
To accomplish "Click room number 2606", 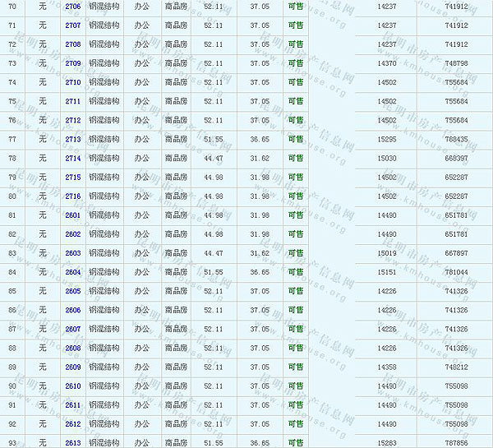I will [x=73, y=310].
